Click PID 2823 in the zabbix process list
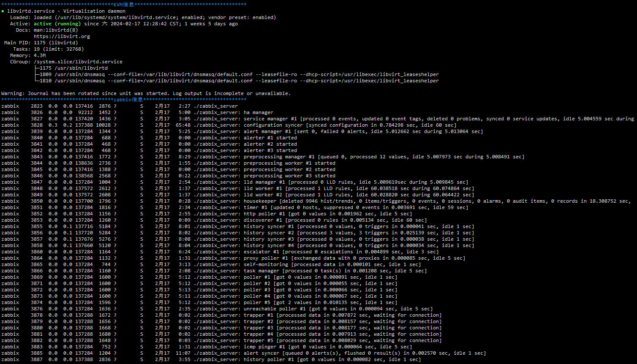637x364 pixels. (37, 106)
